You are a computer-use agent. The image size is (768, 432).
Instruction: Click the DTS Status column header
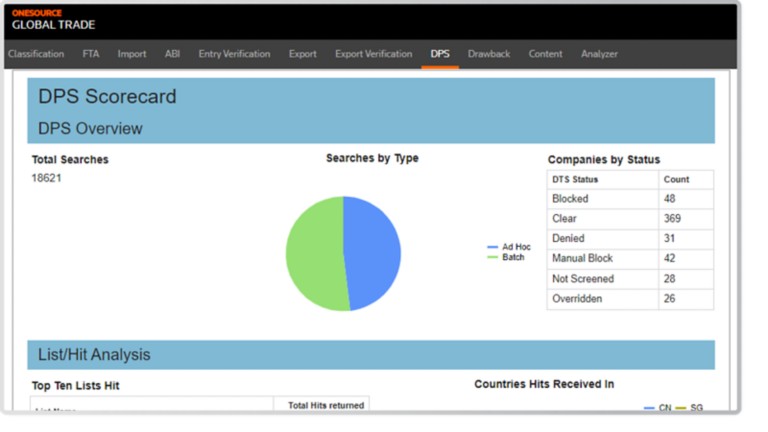pyautogui.click(x=602, y=180)
